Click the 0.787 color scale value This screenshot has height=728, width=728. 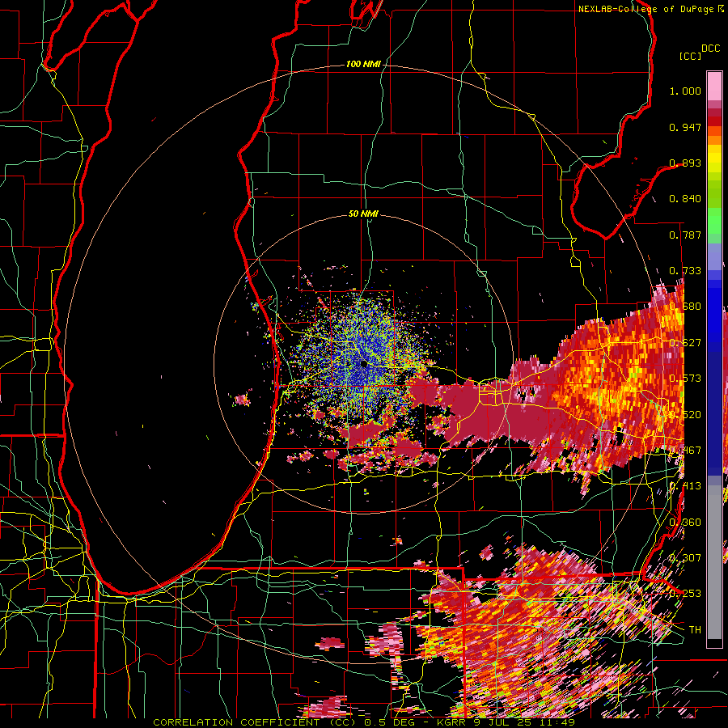pos(685,235)
